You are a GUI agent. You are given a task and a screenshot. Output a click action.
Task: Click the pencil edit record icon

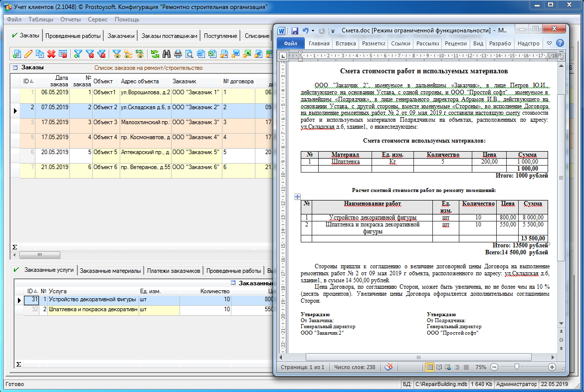click(28, 53)
